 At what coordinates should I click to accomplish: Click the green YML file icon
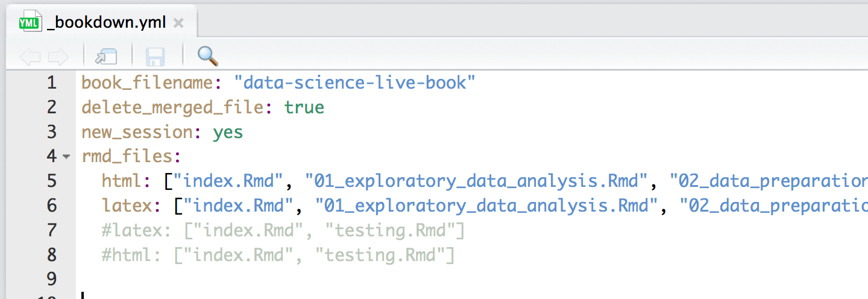[x=29, y=24]
